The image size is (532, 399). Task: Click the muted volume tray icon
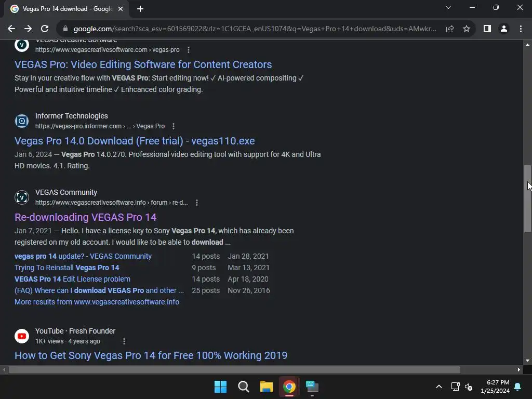click(469, 387)
